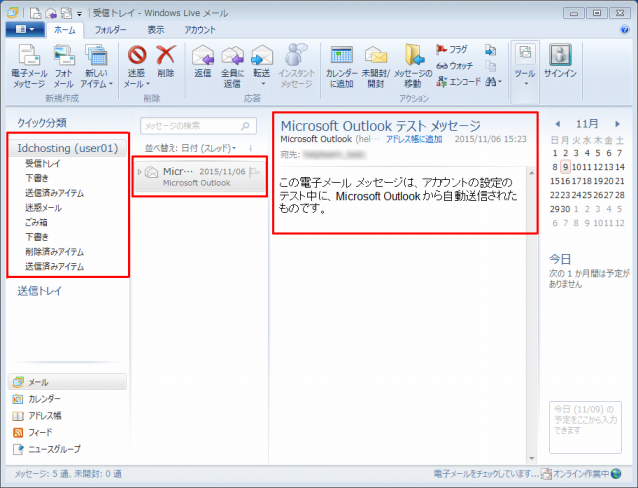Toggle the sort order arrow
The width and height of the screenshot is (638, 488).
251,148
